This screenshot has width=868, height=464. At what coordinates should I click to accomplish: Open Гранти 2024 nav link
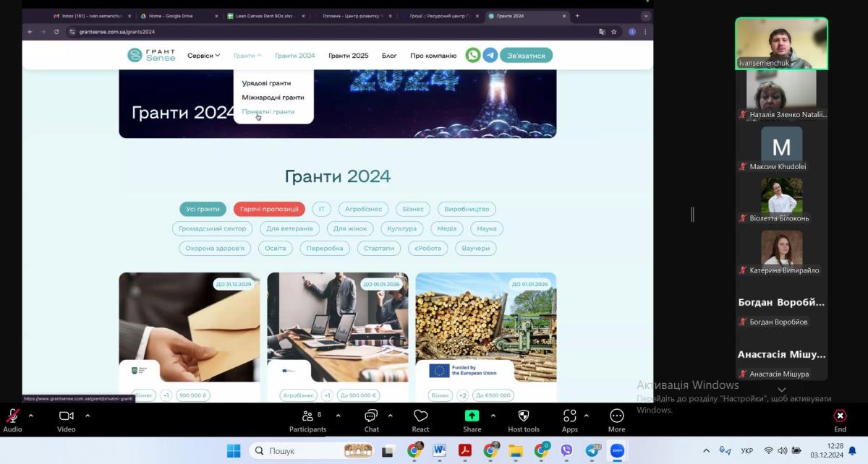(x=295, y=56)
